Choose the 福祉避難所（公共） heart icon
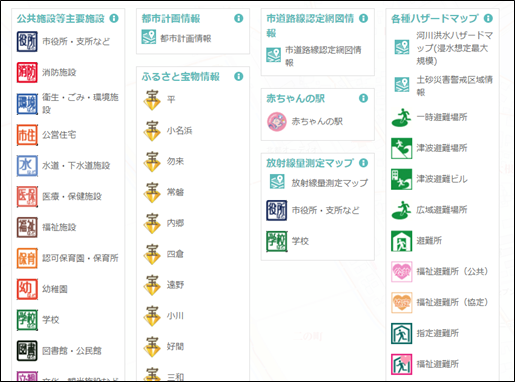515x382 pixels. pos(401,272)
